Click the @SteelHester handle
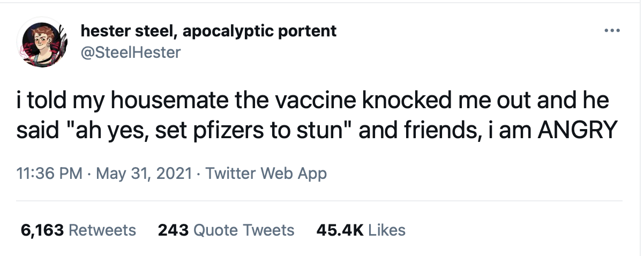This screenshot has width=644, height=256. pos(130,52)
